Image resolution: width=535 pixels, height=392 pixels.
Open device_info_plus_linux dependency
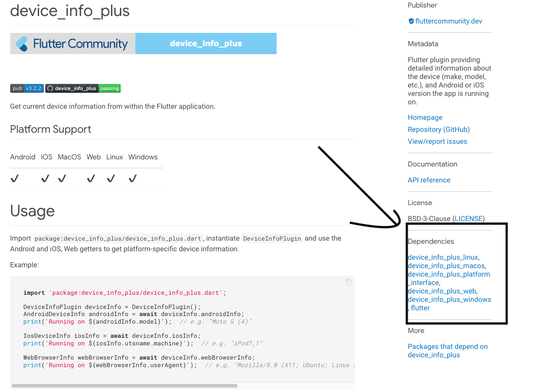[443, 257]
